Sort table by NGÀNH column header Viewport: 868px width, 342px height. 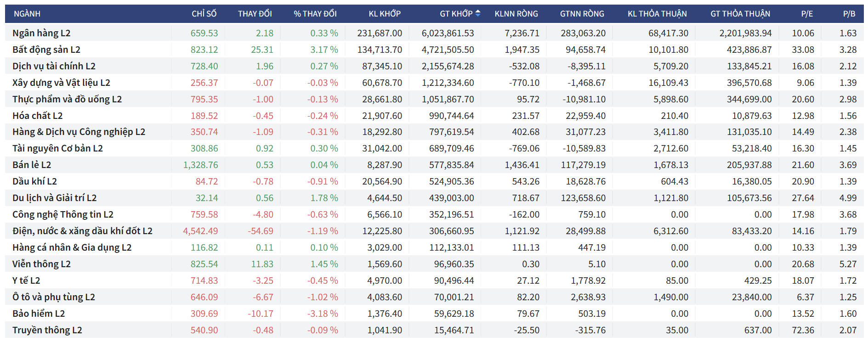click(x=27, y=14)
